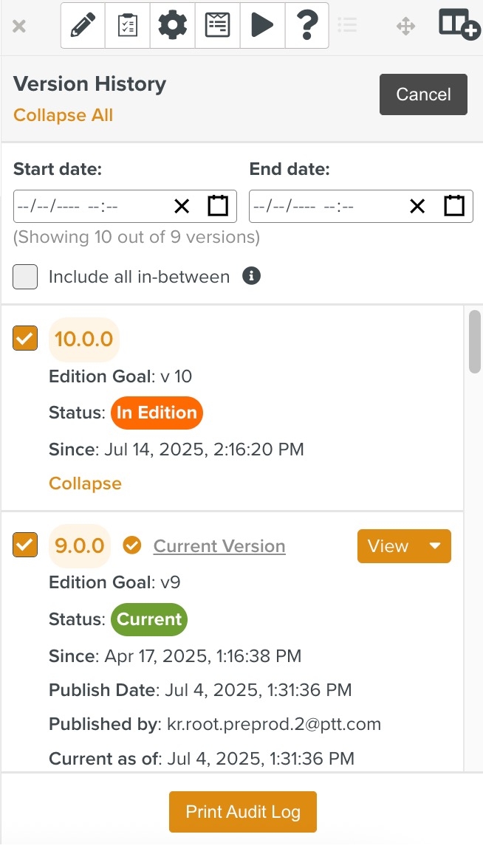483x868 pixels.
Task: Click the Current Version link
Action: tap(219, 546)
